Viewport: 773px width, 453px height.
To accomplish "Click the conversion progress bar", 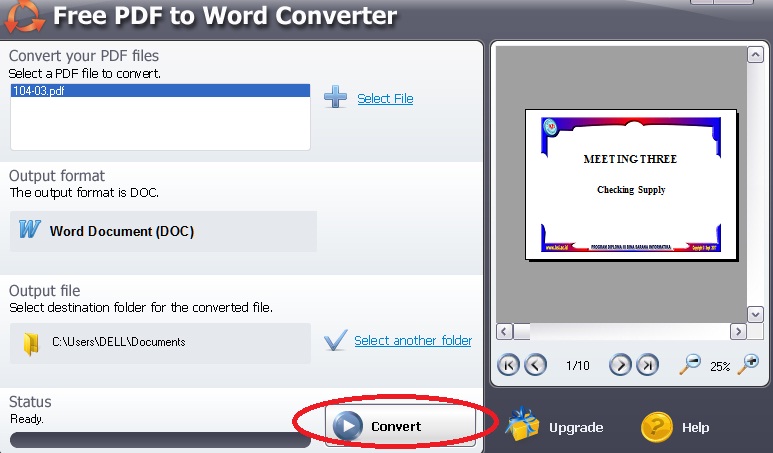I will [x=160, y=440].
